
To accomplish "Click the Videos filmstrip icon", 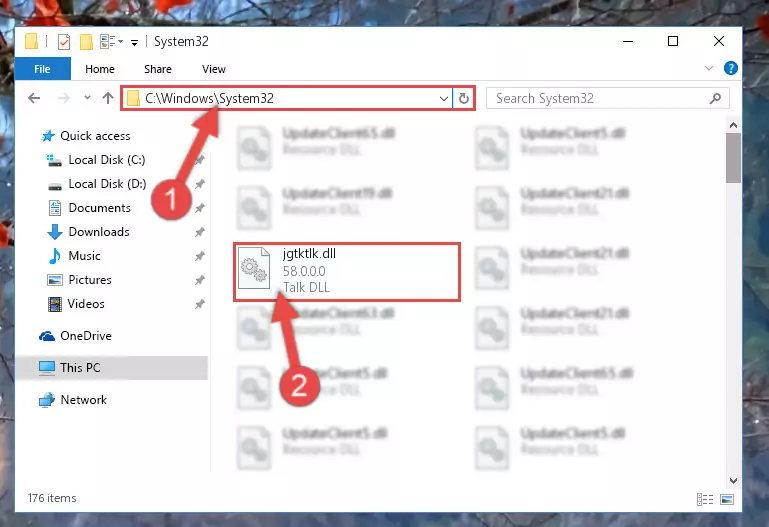I will coord(54,304).
